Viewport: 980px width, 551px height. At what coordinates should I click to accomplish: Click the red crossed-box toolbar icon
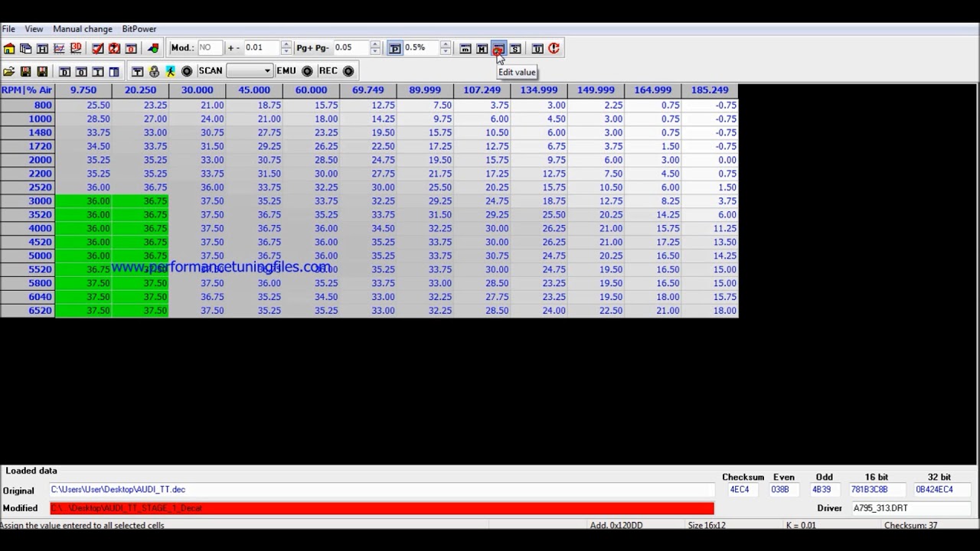click(114, 48)
